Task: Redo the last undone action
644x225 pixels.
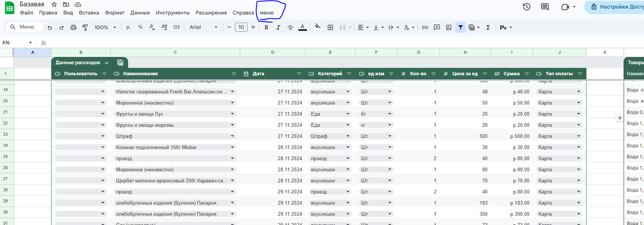Action: (61, 27)
